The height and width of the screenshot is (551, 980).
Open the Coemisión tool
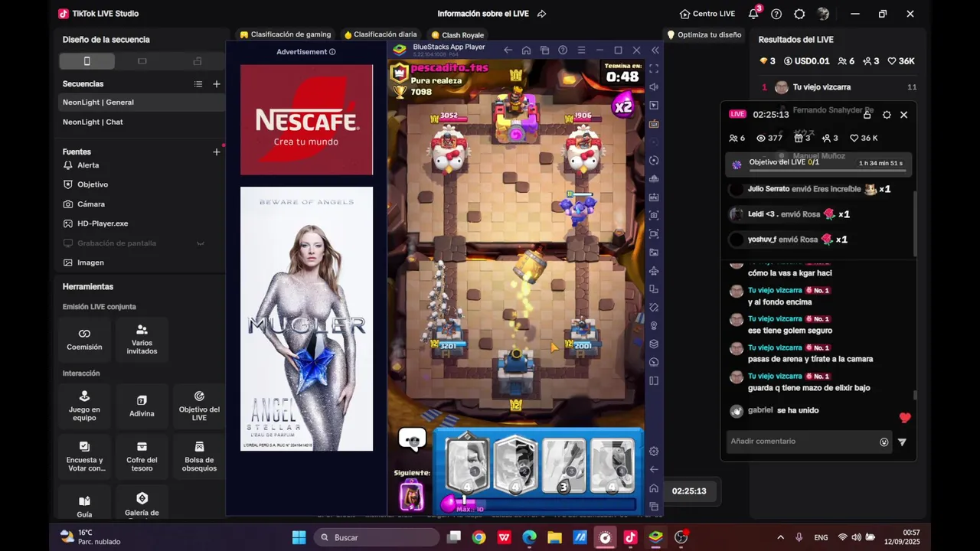tap(84, 340)
